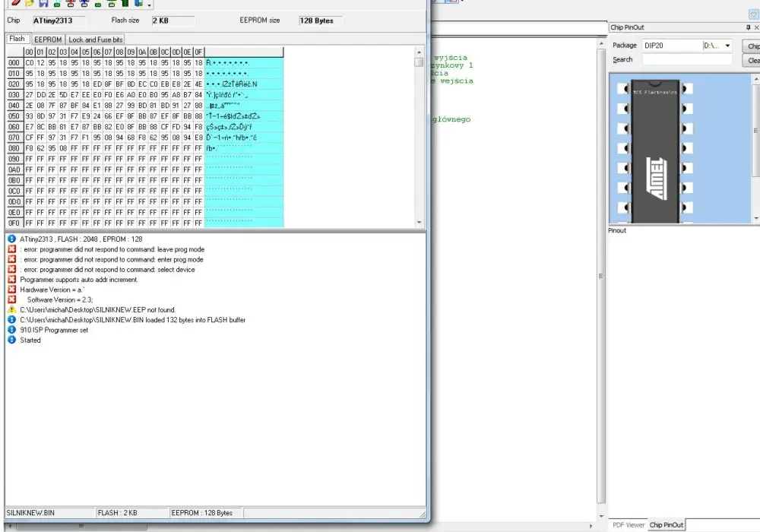Click the info icon beside 'ATtiny2313 , FLASH : 2048' log line
The height and width of the screenshot is (532, 760).
tap(12, 239)
